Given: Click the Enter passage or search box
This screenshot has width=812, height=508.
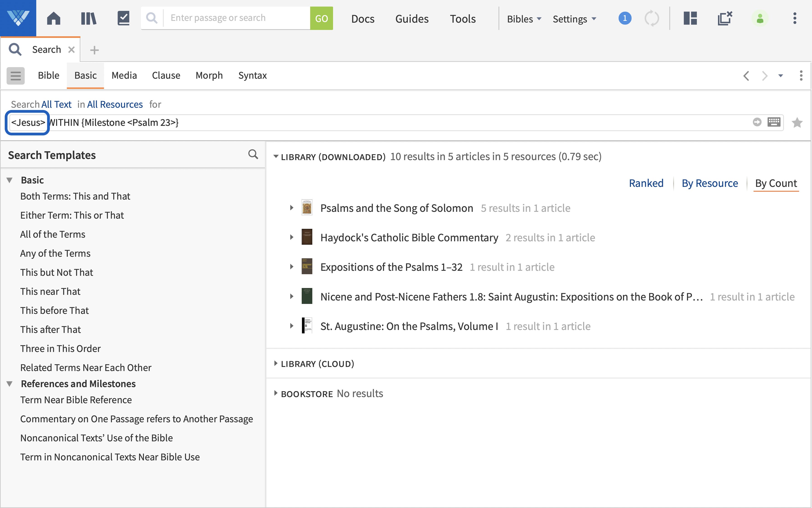Looking at the screenshot, I should [x=237, y=18].
